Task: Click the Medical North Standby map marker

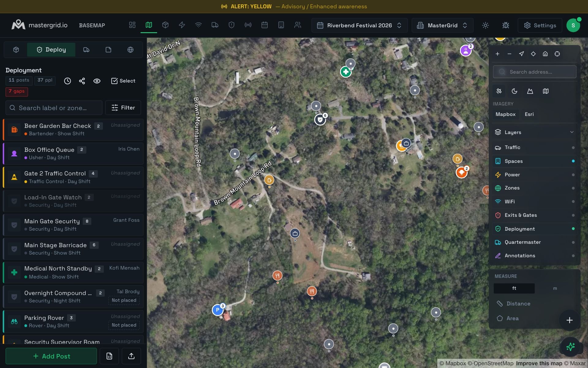Action: [346, 72]
